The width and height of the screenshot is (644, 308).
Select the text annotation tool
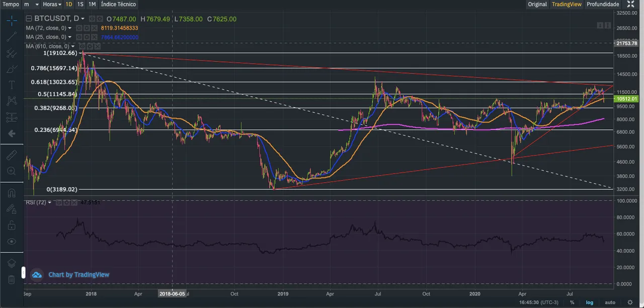pyautogui.click(x=12, y=85)
